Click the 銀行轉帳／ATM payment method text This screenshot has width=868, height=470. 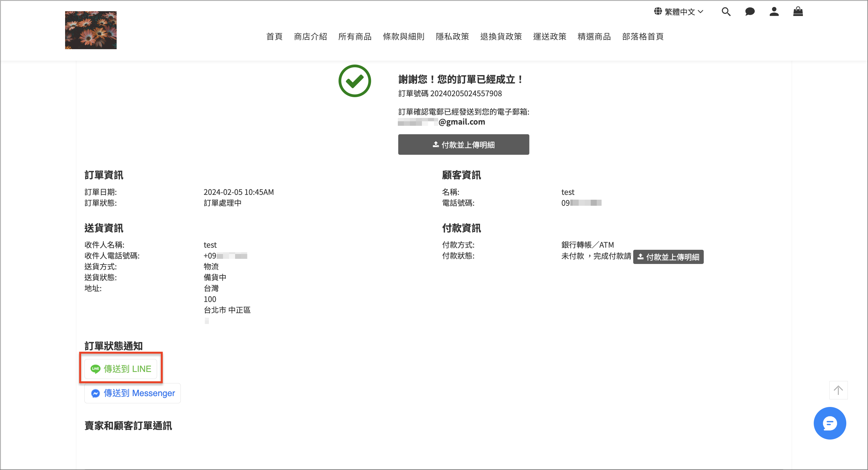click(x=587, y=245)
